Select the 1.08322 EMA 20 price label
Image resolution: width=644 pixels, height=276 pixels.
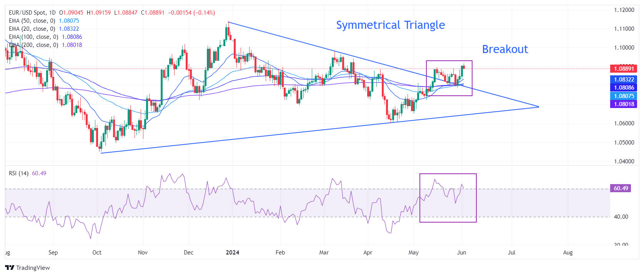tap(623, 80)
